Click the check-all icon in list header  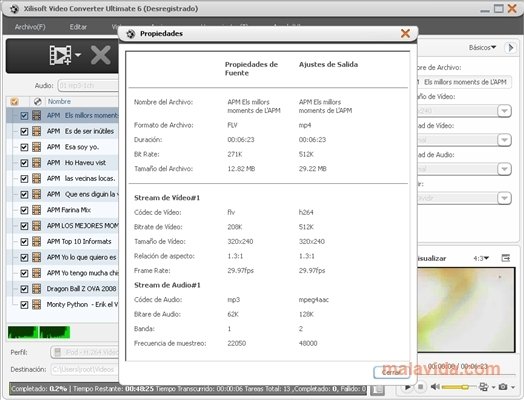click(x=14, y=101)
